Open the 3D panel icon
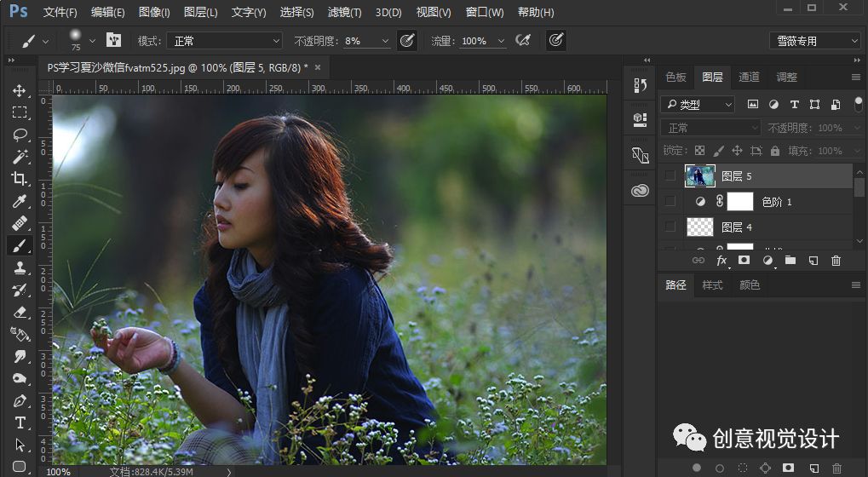Viewport: 868px width, 477px height. (640, 119)
